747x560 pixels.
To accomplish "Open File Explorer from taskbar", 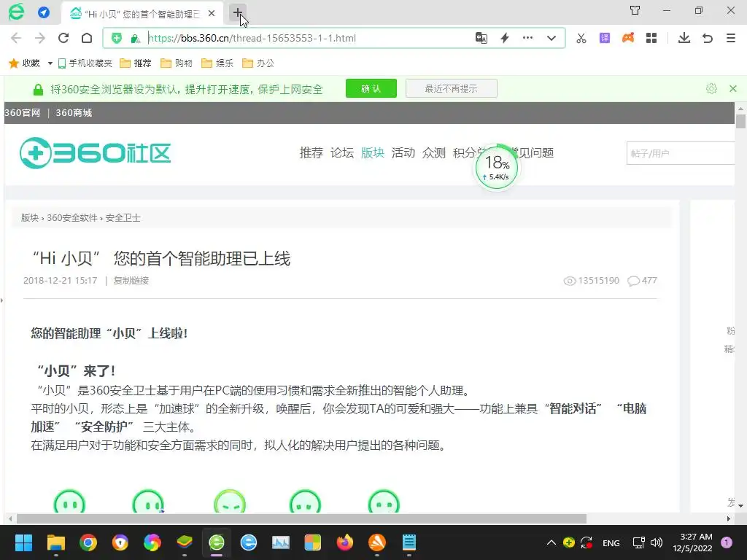I will point(55,542).
